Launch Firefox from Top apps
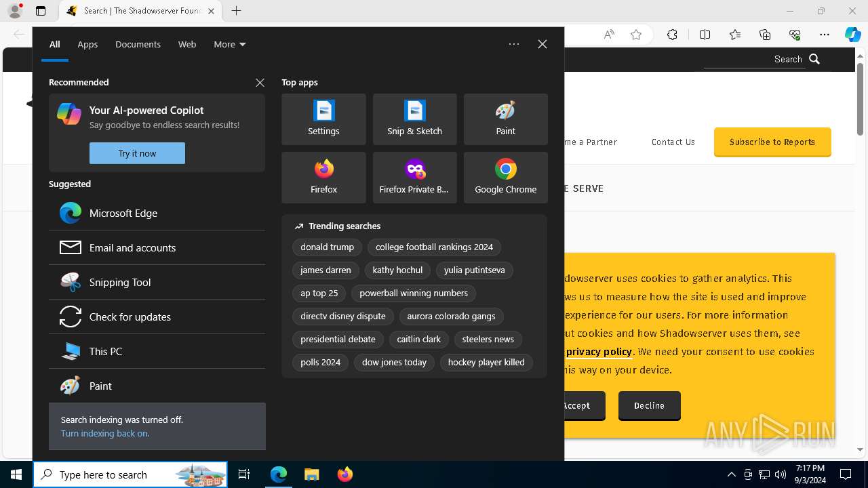This screenshot has width=868, height=488. (323, 178)
